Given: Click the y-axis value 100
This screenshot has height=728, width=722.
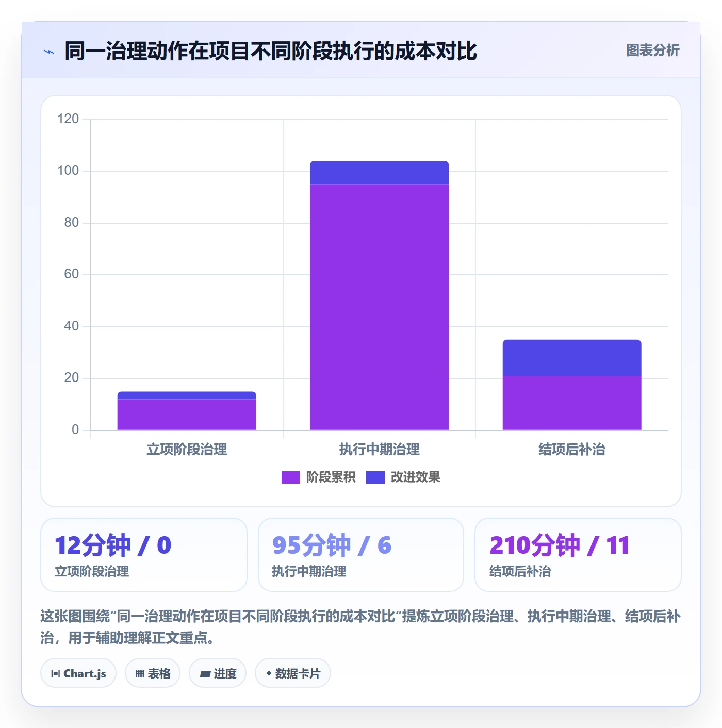Looking at the screenshot, I should pos(68,171).
